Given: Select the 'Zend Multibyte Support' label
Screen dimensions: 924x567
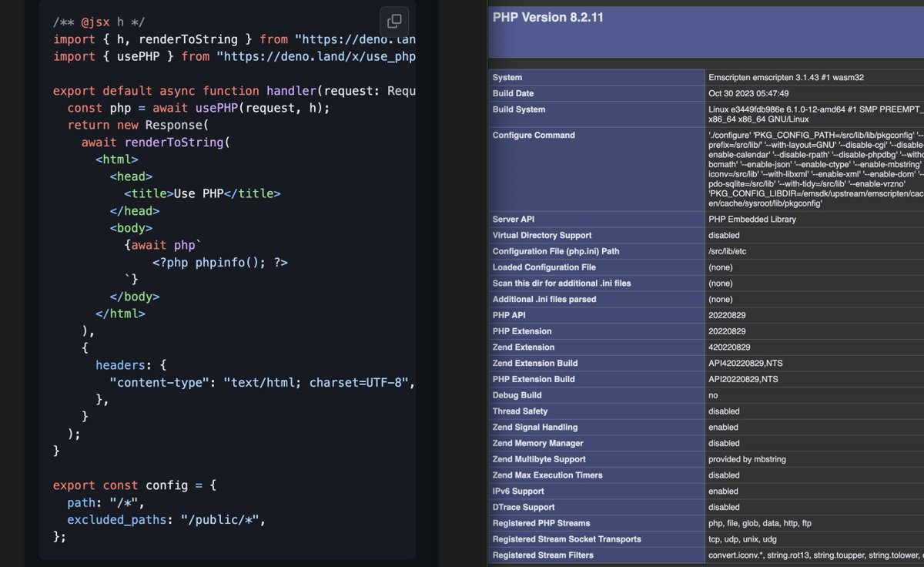Looking at the screenshot, I should coord(539,459).
